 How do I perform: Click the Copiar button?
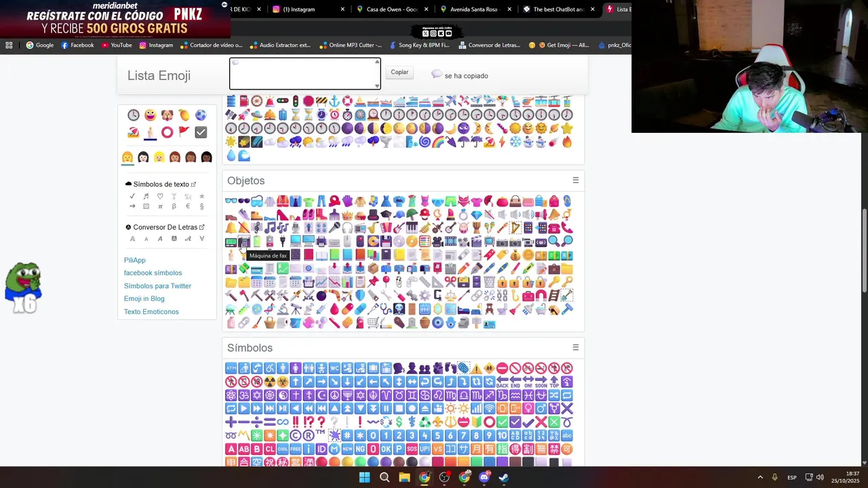[399, 72]
